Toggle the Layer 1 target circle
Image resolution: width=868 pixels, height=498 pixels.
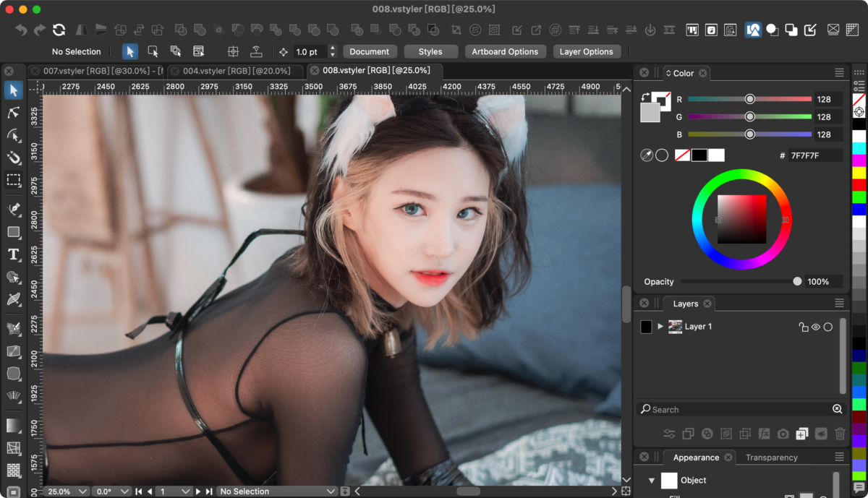click(x=828, y=327)
